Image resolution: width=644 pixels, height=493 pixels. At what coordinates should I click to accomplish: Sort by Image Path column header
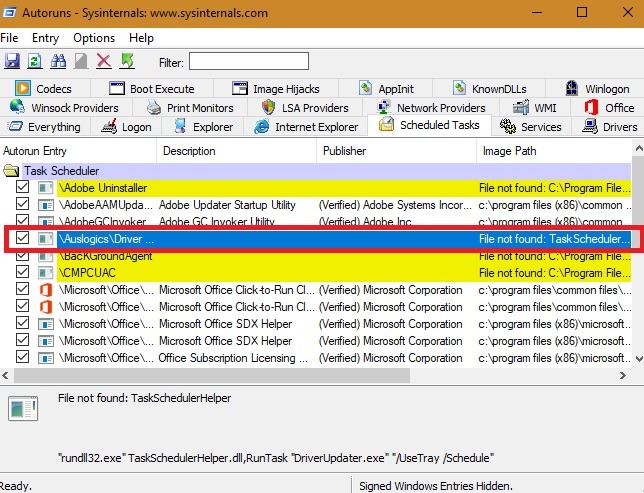point(554,151)
